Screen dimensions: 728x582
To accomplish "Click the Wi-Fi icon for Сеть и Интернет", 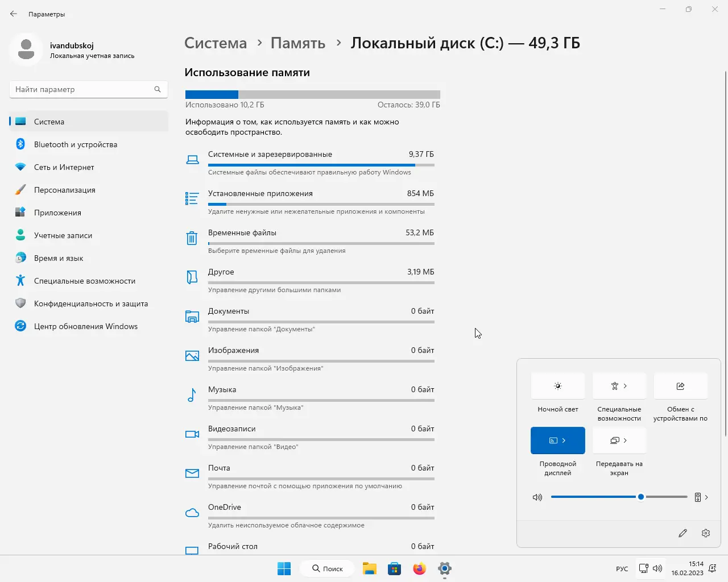I will (x=20, y=167).
